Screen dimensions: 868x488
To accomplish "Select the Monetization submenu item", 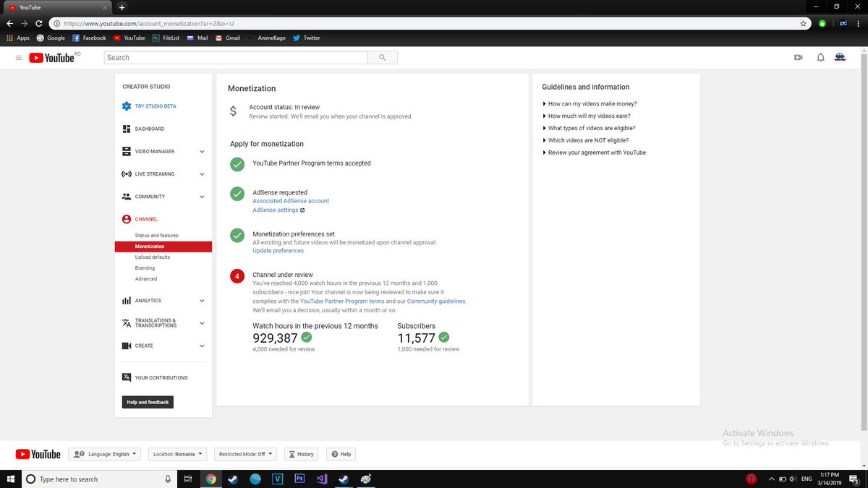I will point(163,247).
